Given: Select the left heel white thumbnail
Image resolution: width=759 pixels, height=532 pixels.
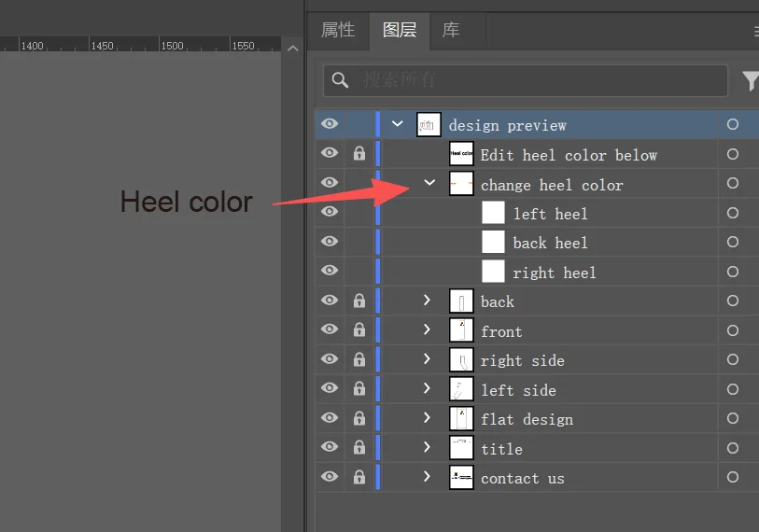Looking at the screenshot, I should 493,213.
